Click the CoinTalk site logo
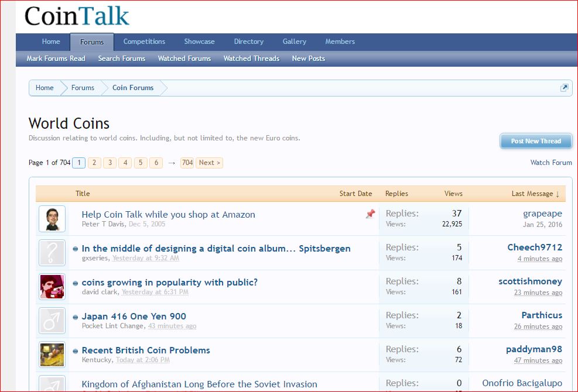 77,16
